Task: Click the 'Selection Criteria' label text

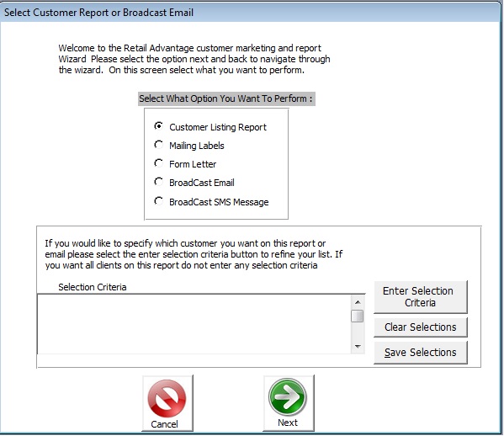Action: (93, 287)
